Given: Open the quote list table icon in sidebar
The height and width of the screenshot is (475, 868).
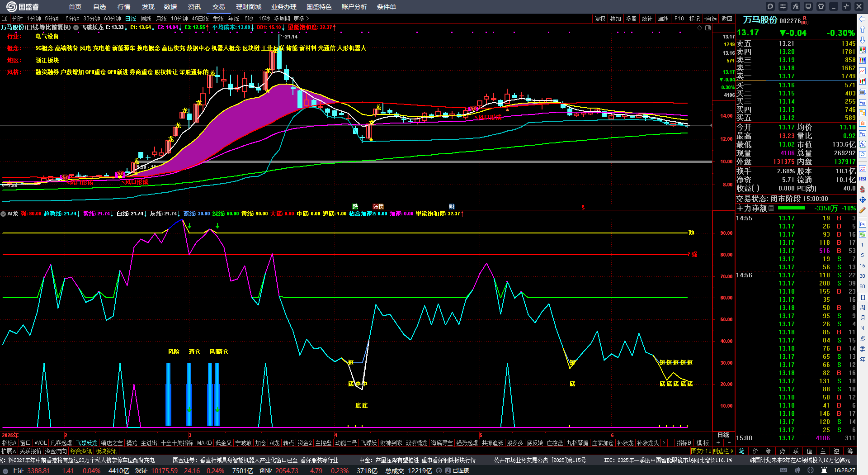Looking at the screenshot, I should [x=863, y=61].
